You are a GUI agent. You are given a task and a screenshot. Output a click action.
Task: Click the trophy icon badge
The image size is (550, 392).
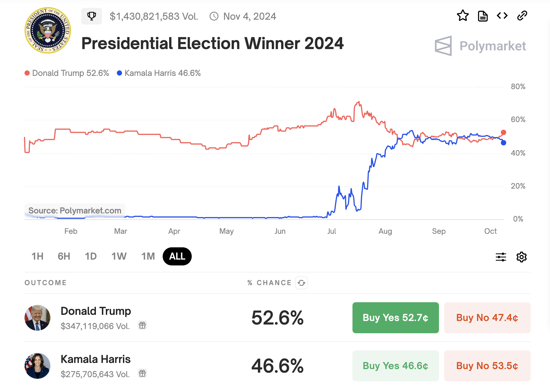coord(92,16)
